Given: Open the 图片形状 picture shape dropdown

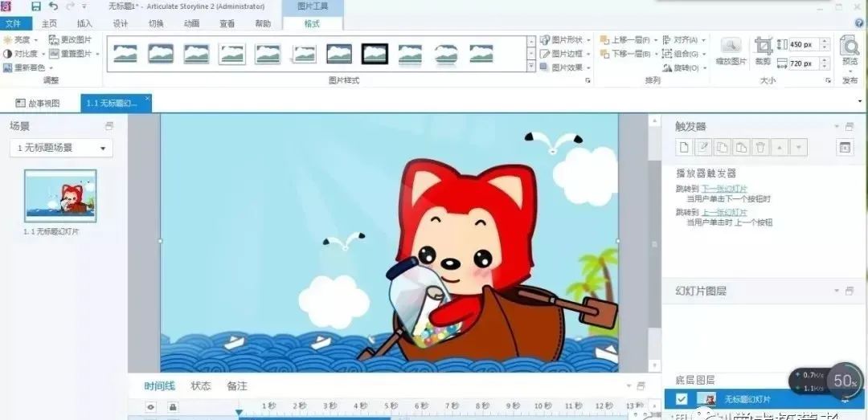Looking at the screenshot, I should pyautogui.click(x=565, y=40).
